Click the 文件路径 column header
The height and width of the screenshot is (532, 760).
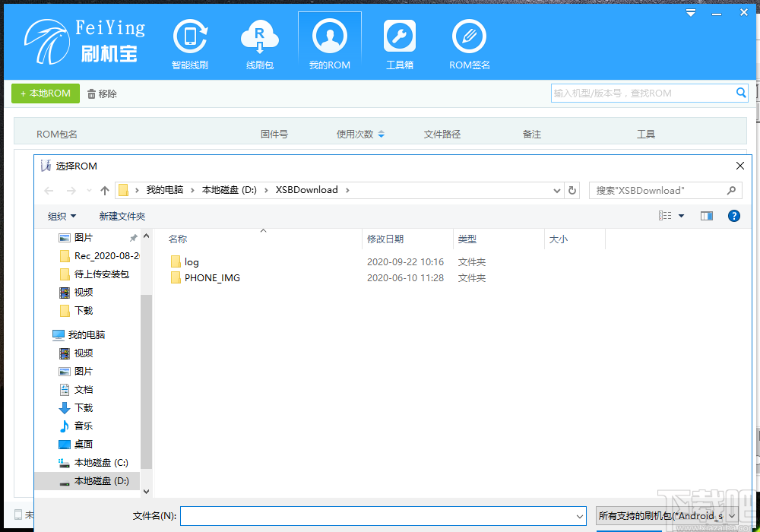pyautogui.click(x=442, y=135)
